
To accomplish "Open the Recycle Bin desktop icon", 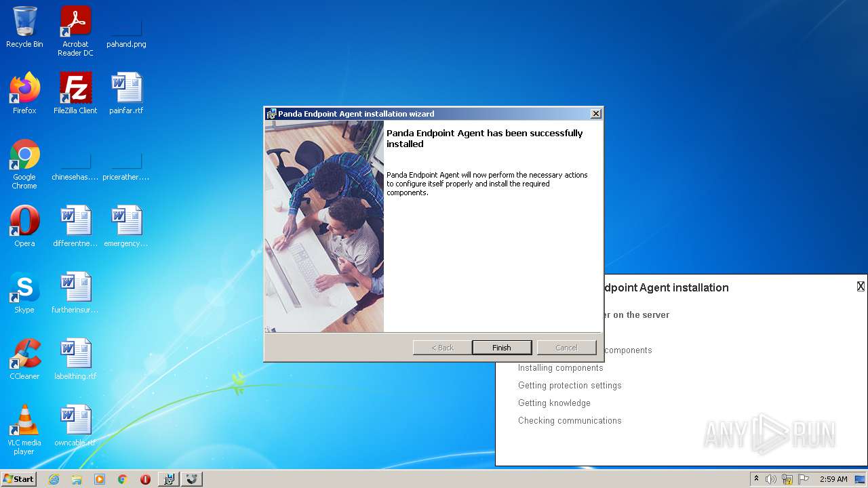I will [24, 27].
